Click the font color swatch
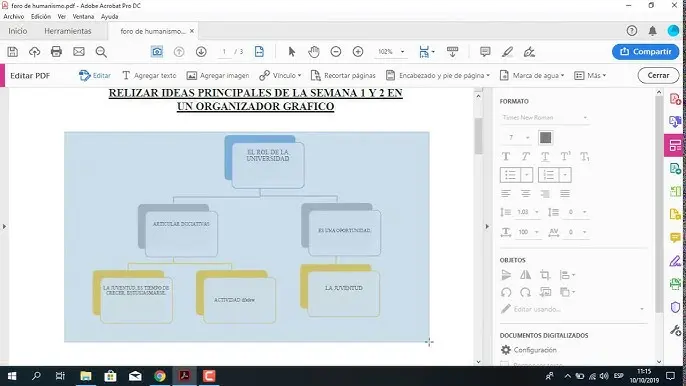686x386 pixels. pyautogui.click(x=545, y=137)
